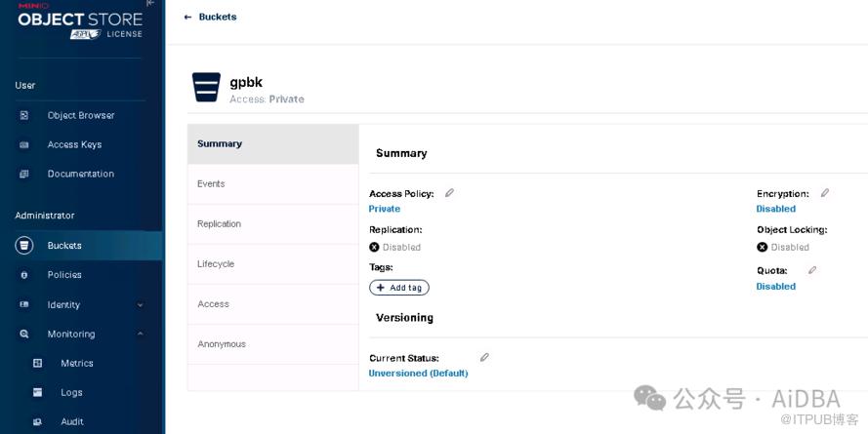Viewport: 868px width, 434px height.
Task: Collapse the sidebar using top arrow icon
Action: coord(150,4)
